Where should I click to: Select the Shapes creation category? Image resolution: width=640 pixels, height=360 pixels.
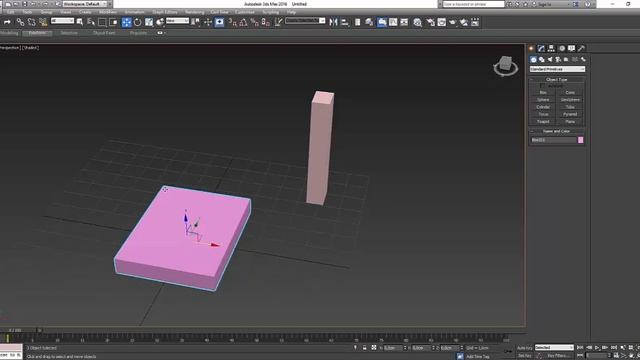point(542,60)
